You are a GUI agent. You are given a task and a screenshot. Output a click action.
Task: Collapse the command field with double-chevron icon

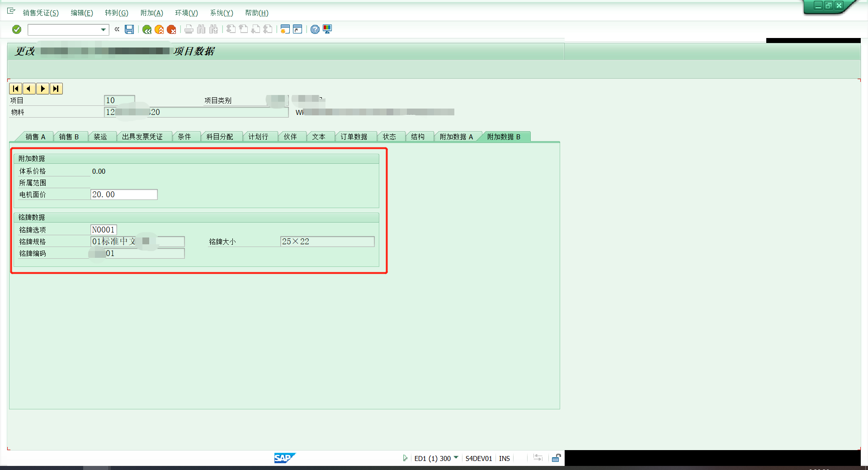coord(117,29)
